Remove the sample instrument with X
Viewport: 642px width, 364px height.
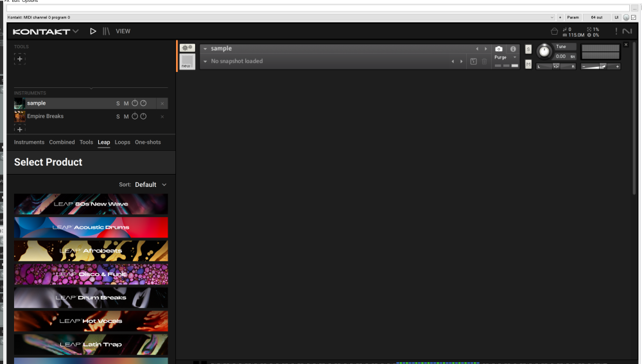(162, 103)
